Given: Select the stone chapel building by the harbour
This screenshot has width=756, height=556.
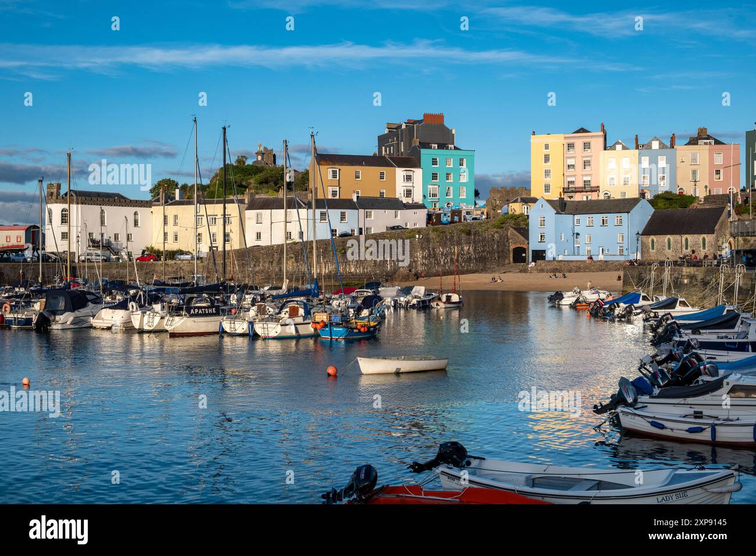Looking at the screenshot, I should pyautogui.click(x=685, y=233).
